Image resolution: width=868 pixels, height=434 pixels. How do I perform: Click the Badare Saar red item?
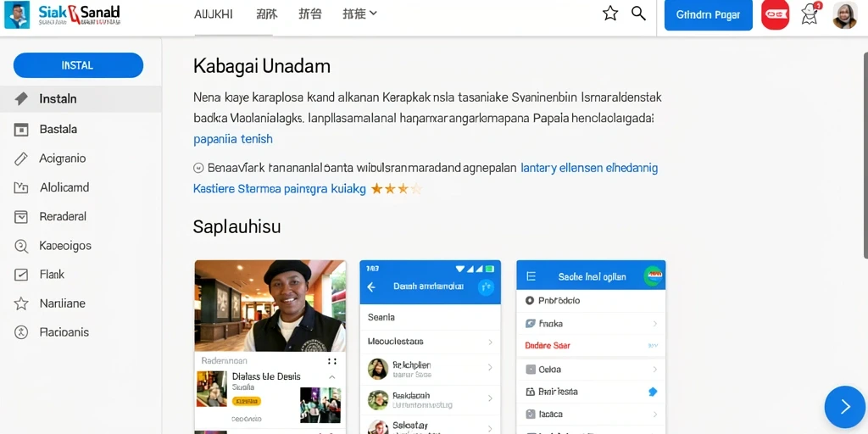click(x=547, y=346)
